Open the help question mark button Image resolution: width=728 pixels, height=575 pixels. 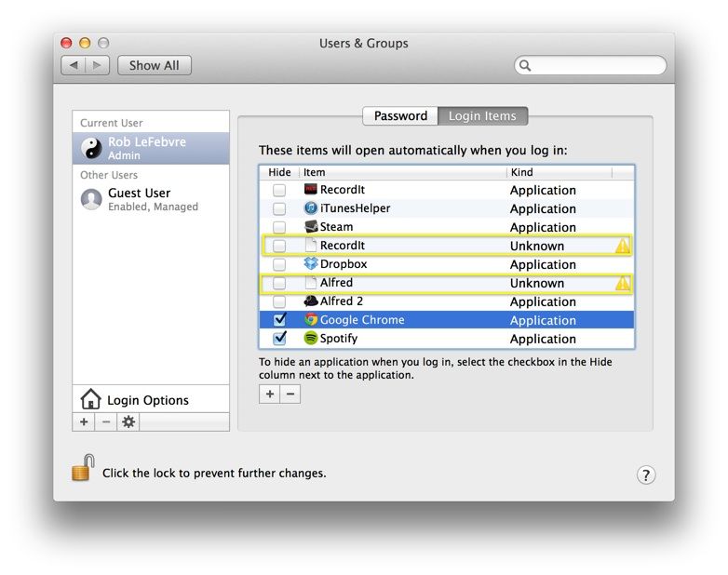click(646, 475)
